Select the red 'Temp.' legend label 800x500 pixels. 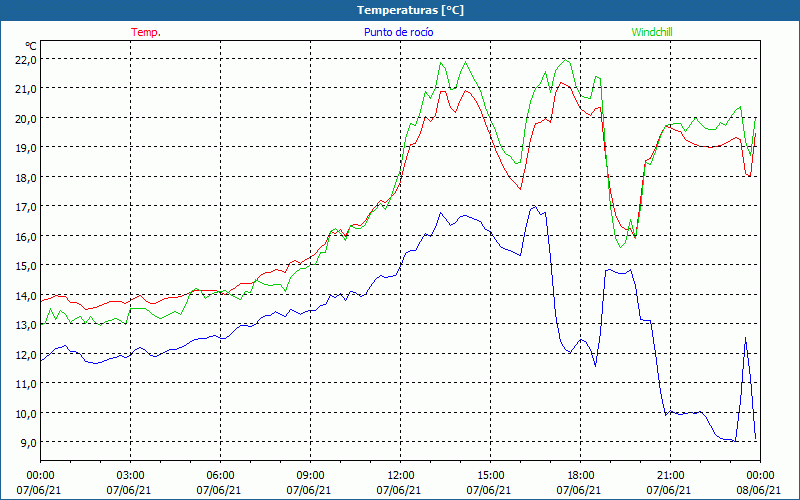pyautogui.click(x=146, y=32)
